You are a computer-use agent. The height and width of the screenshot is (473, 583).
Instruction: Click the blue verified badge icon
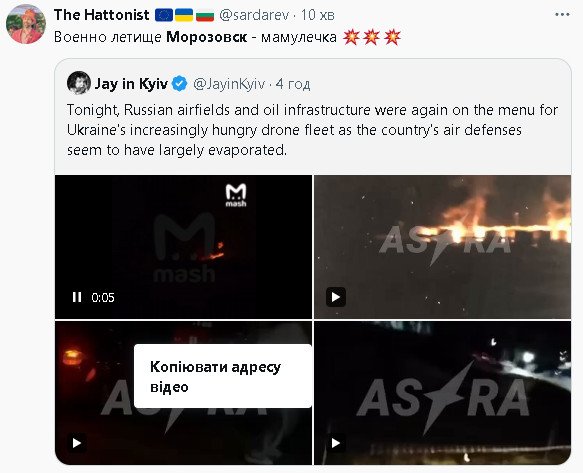180,84
